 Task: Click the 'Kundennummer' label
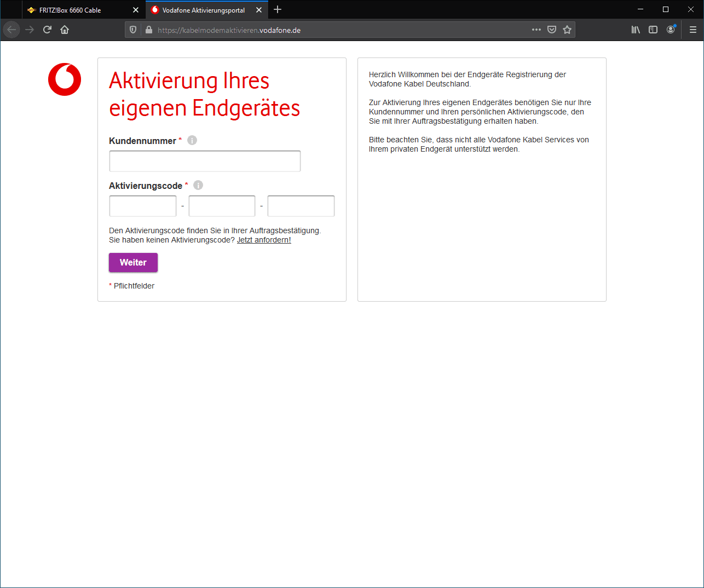click(x=142, y=141)
